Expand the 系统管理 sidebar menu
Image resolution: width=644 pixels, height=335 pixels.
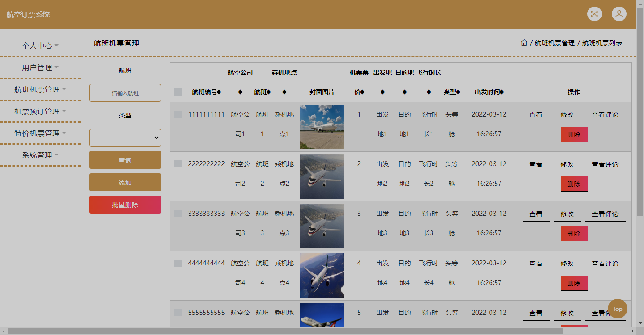pyautogui.click(x=39, y=155)
